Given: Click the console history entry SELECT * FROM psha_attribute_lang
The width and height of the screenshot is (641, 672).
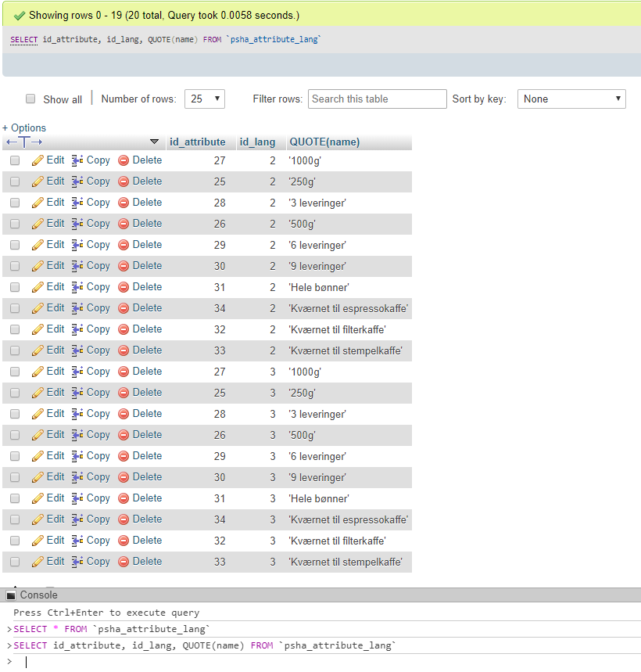Looking at the screenshot, I should click(x=111, y=629).
